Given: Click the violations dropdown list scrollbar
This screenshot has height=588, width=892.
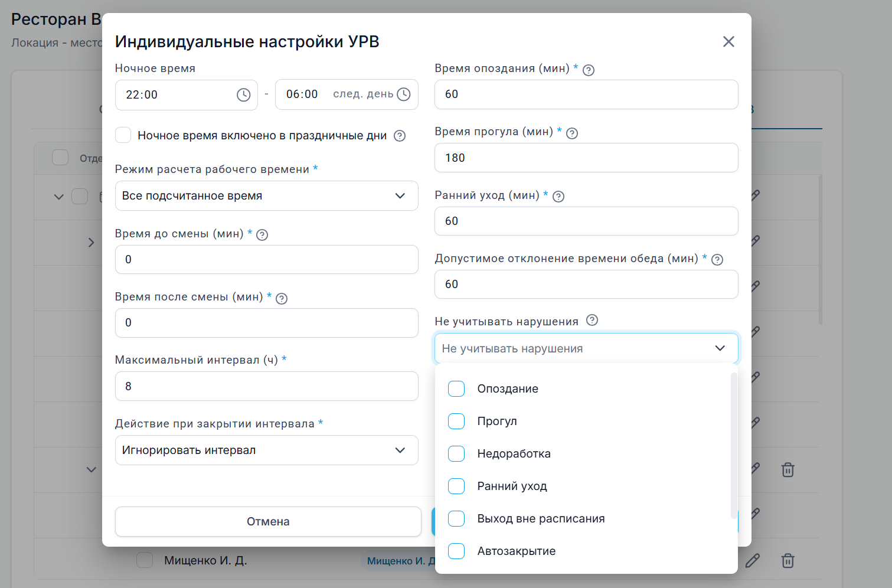Looking at the screenshot, I should [734, 446].
